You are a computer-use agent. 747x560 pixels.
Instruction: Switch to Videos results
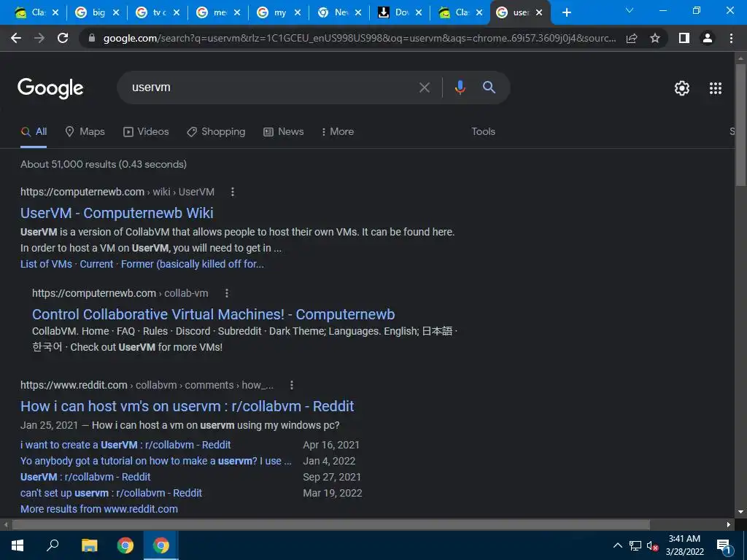[146, 132]
